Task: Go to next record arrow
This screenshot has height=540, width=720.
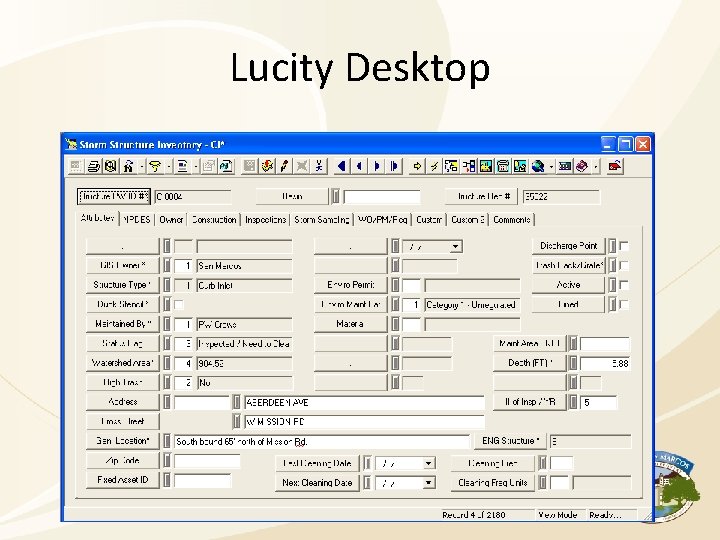Action: point(377,166)
